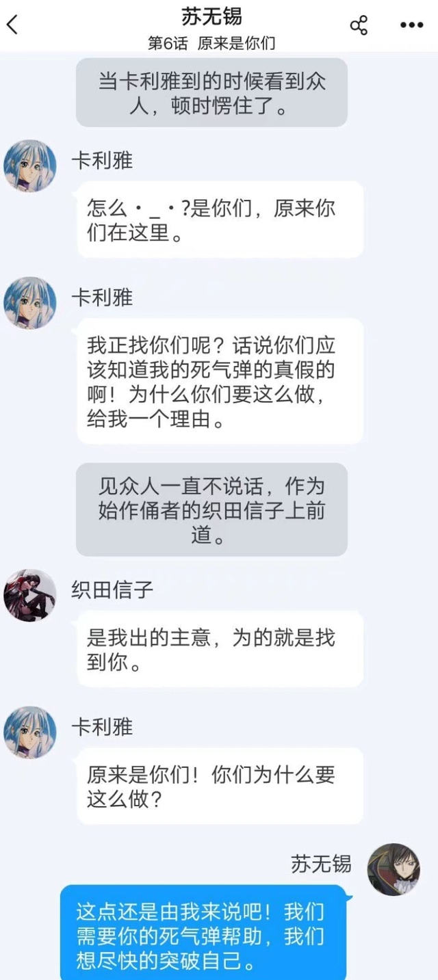Tap 苏无锡's avatar on the right
438x980 pixels.
click(x=394, y=869)
